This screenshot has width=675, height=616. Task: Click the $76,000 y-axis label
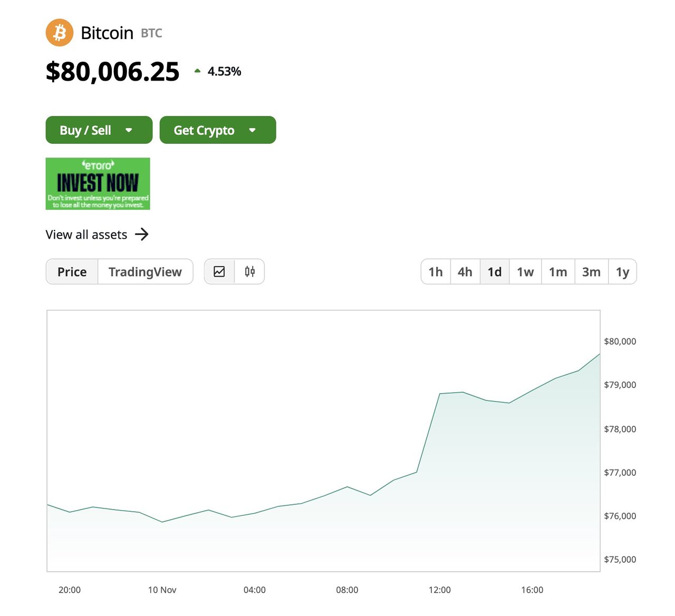click(620, 516)
